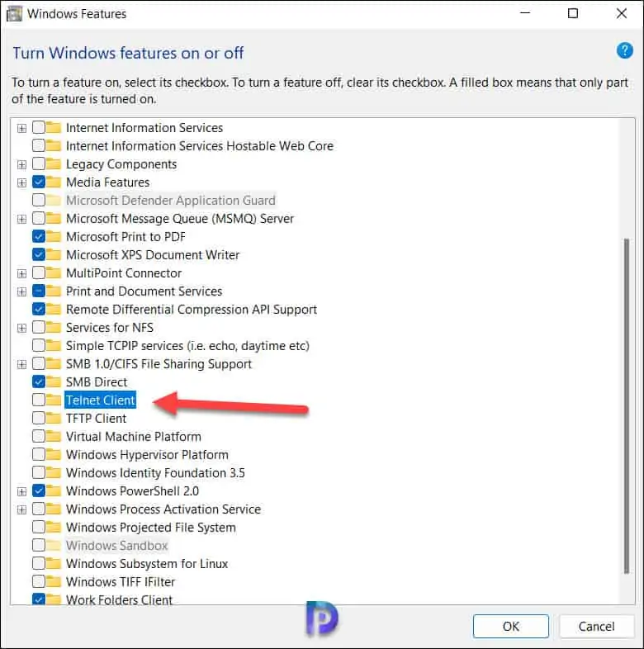Expand the MultiPoint Connector node

pos(22,273)
